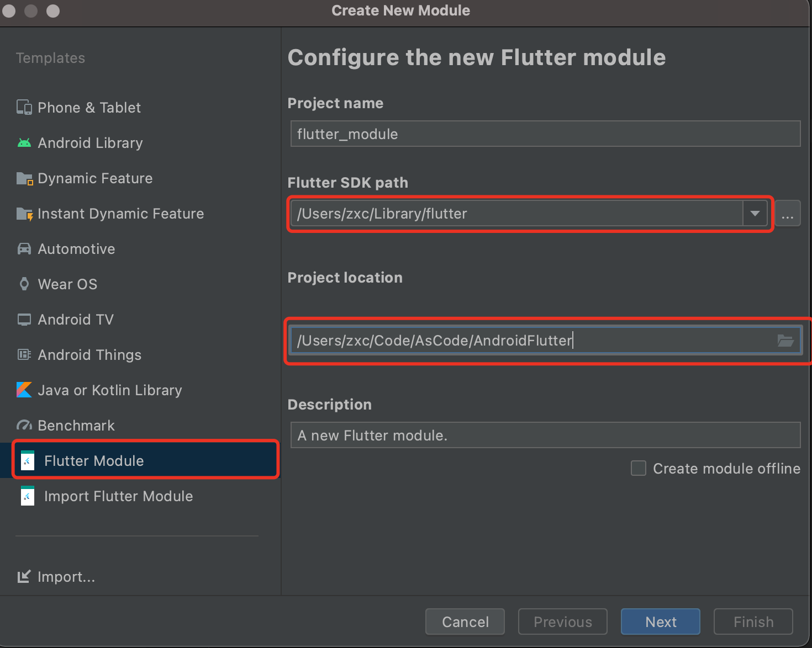The image size is (812, 648).
Task: Select the Phone & Tablet template icon
Action: coord(24,107)
